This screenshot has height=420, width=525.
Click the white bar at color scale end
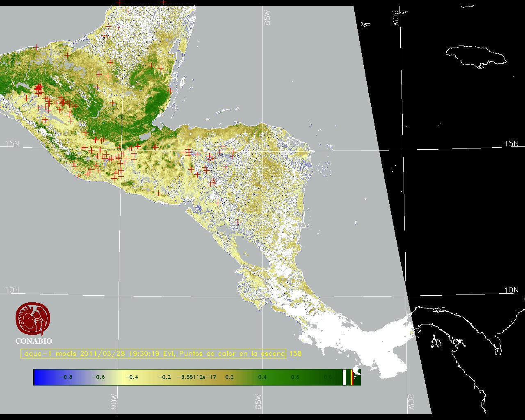point(344,377)
